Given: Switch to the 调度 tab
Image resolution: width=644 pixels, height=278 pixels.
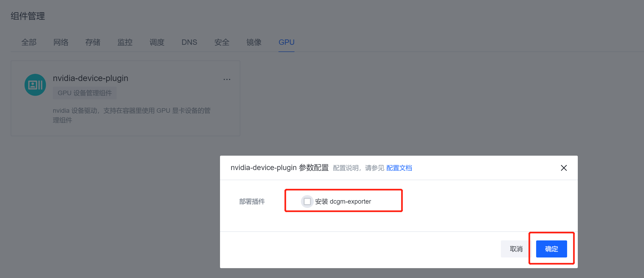Looking at the screenshot, I should tap(157, 42).
